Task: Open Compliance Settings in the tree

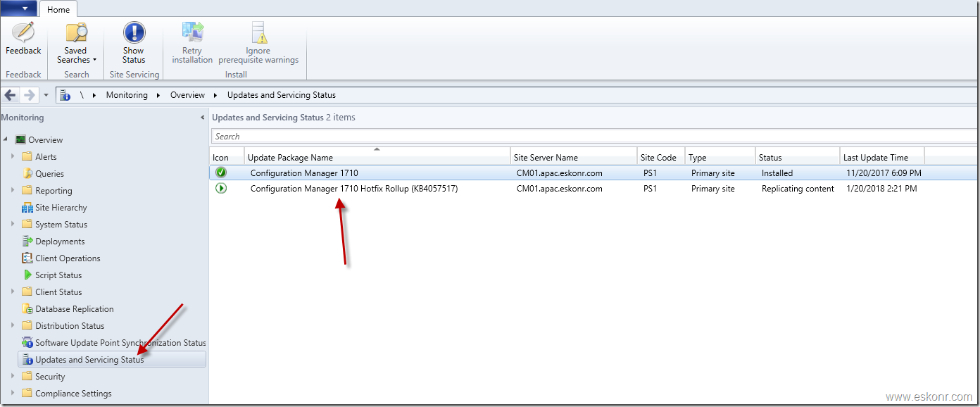Action: (x=73, y=394)
